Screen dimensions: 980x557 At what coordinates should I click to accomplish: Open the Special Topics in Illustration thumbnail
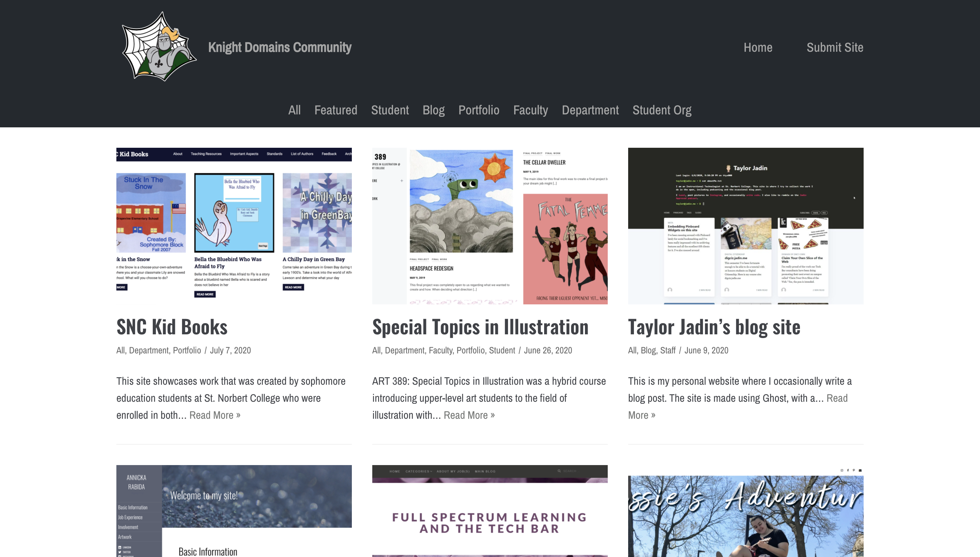tap(490, 226)
